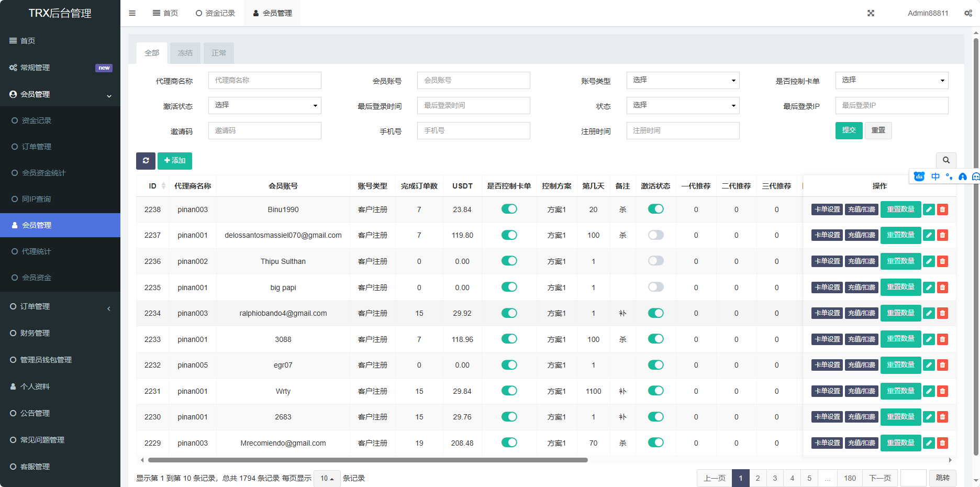This screenshot has width=980, height=487.
Task: Open the 首页 top tab
Action: point(165,13)
